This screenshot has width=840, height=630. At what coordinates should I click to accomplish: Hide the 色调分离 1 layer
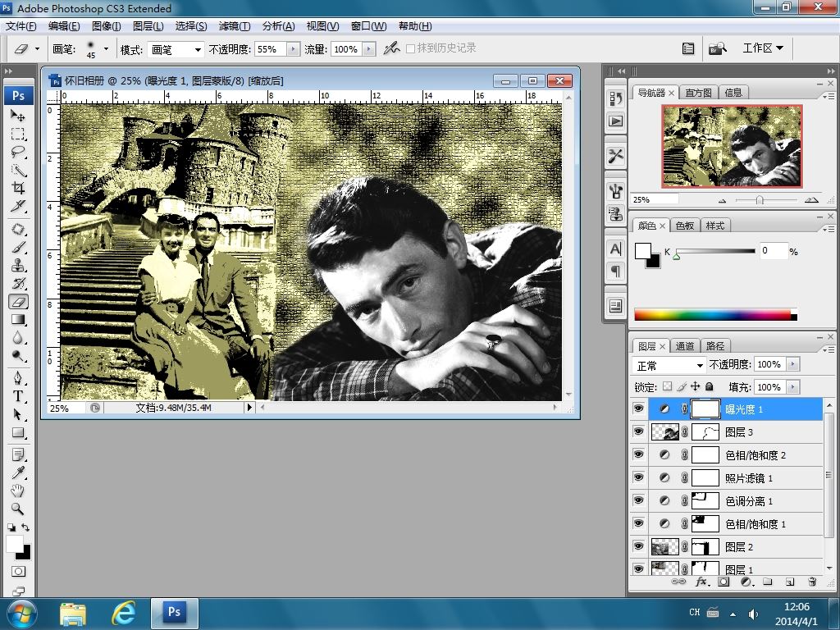[638, 501]
